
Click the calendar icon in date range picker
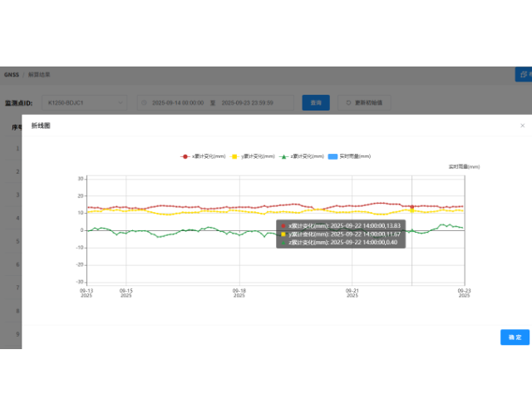144,103
